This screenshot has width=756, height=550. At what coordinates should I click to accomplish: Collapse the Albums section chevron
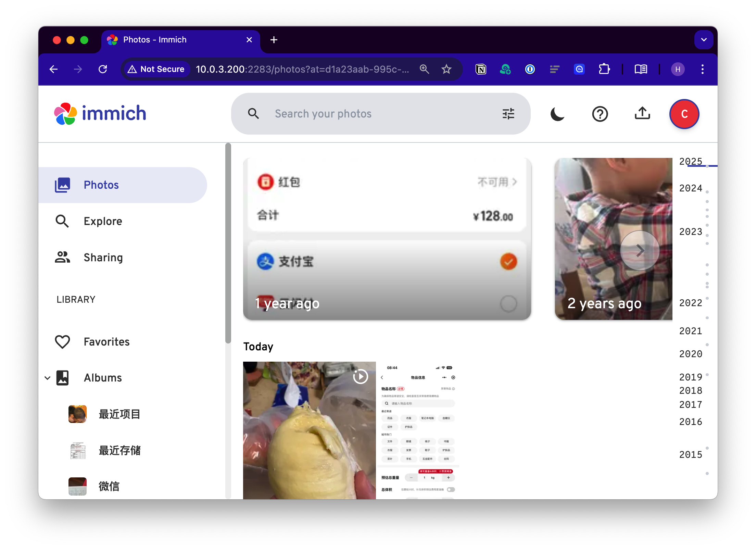coord(48,378)
